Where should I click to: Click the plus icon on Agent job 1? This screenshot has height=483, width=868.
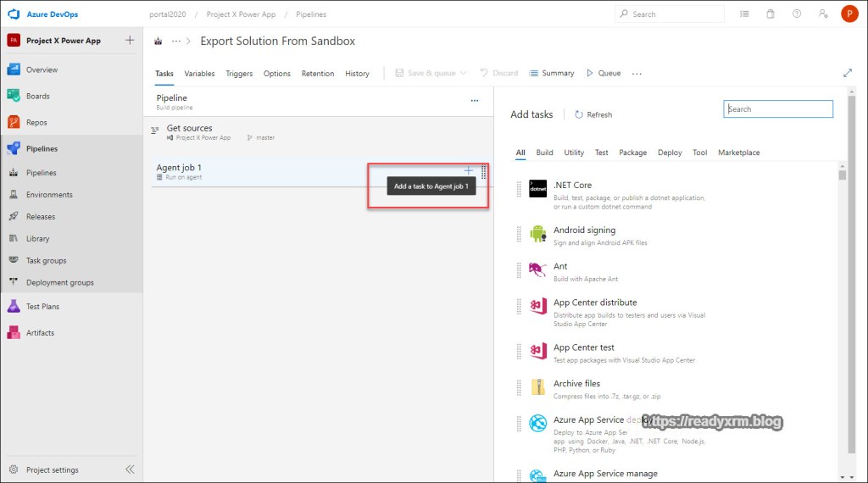click(x=469, y=170)
